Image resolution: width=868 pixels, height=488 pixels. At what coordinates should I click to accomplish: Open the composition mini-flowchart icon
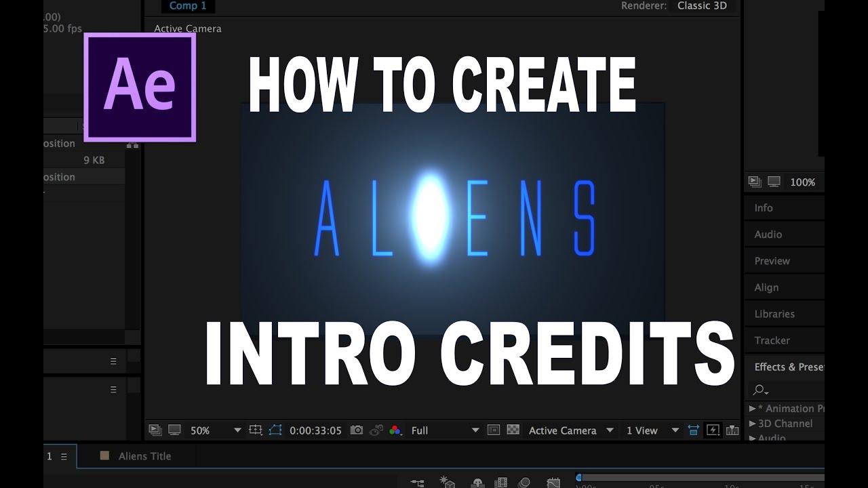coord(417,483)
